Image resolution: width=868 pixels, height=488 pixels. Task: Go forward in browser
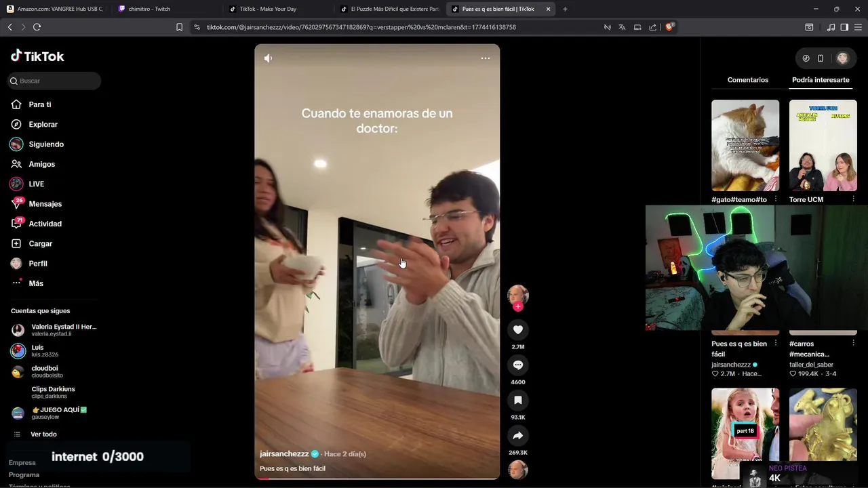23,27
